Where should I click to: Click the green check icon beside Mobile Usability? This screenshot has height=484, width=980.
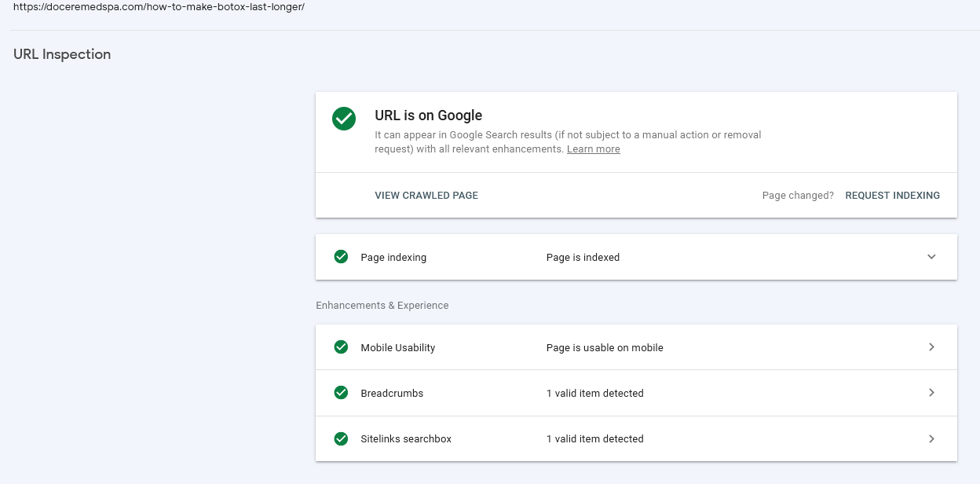(x=341, y=347)
